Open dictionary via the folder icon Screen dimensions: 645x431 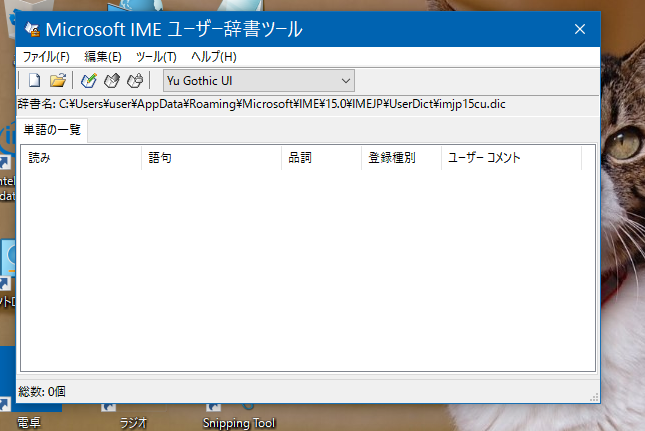pos(58,81)
